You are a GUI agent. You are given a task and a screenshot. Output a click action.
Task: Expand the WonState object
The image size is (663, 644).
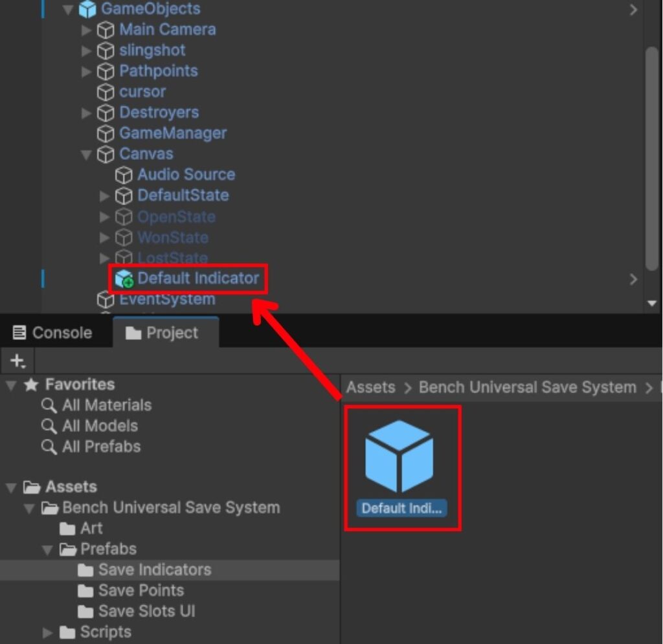click(104, 238)
